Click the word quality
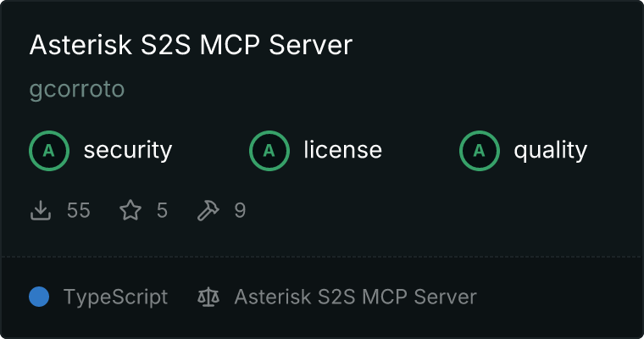 (x=550, y=150)
